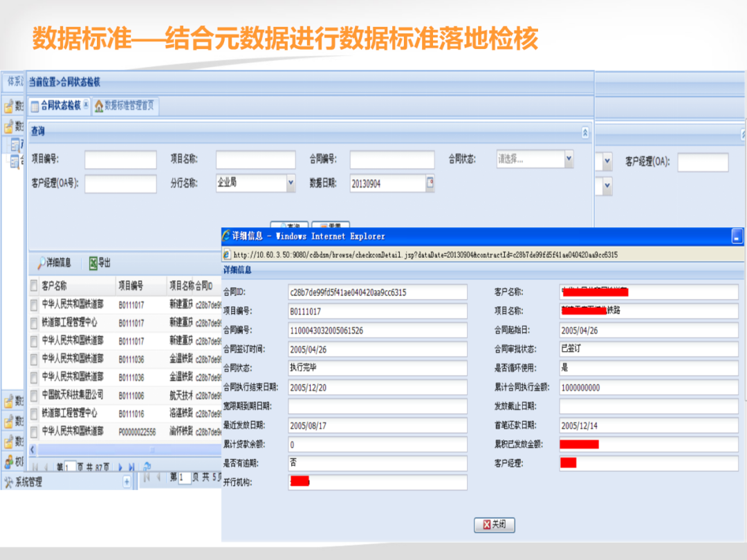
Task: Minimize the 详细信息 Internet Explorer window
Action: pyautogui.click(x=737, y=236)
